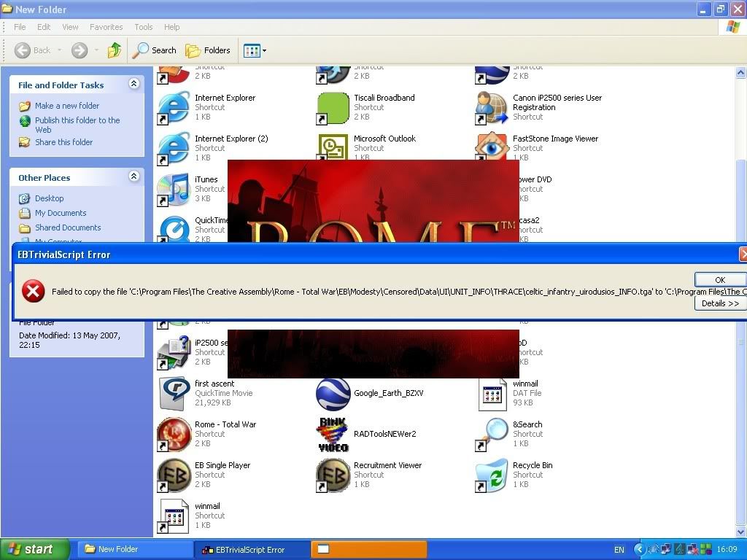Viewport: 747px width, 560px height.
Task: Open the Tools menu
Action: pyautogui.click(x=144, y=27)
